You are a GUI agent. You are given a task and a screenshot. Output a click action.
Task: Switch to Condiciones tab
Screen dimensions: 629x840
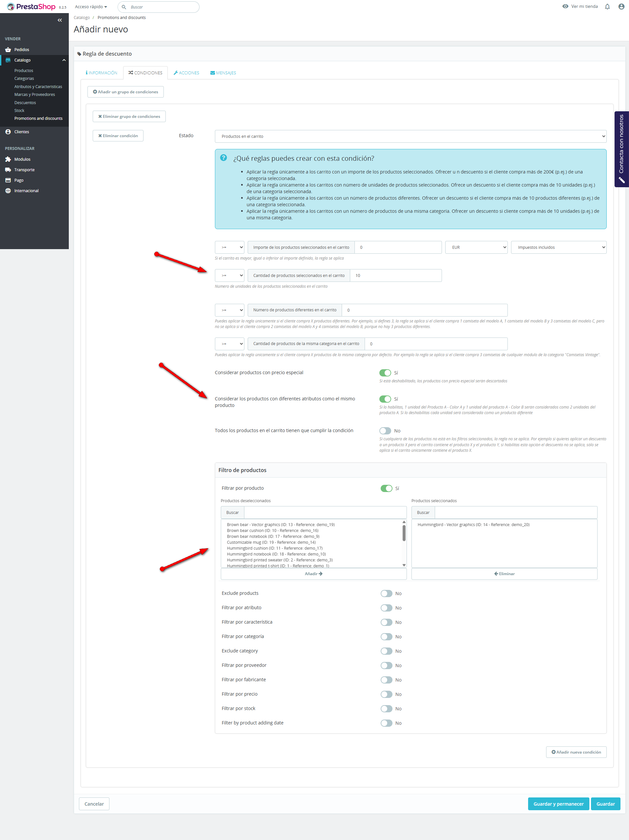pyautogui.click(x=145, y=73)
